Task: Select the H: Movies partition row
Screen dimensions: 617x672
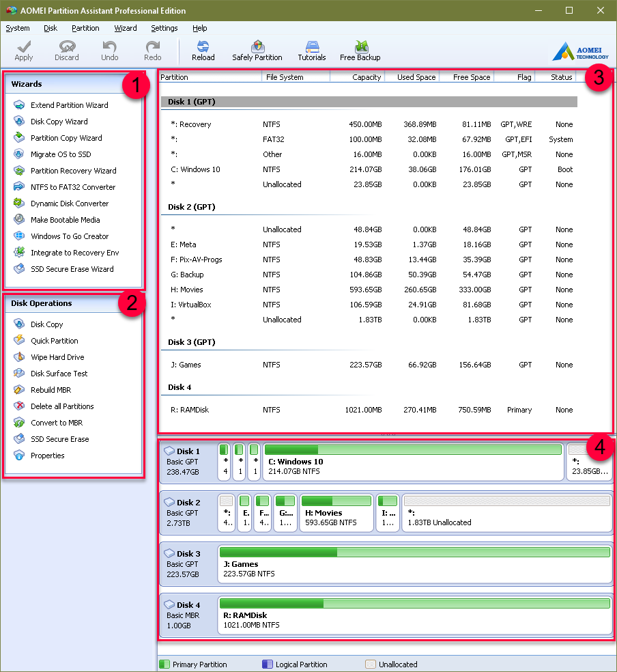Action: click(369, 290)
